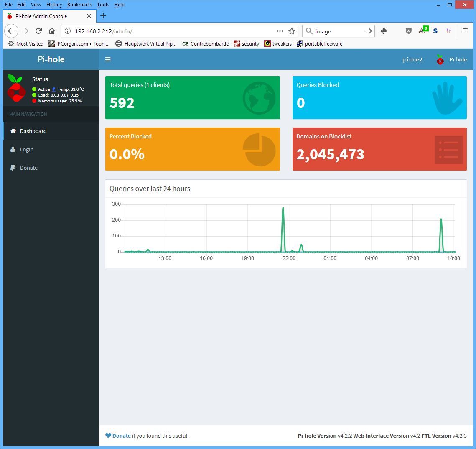
Task: Open Dashboard home icon in navigation
Action: point(13,131)
